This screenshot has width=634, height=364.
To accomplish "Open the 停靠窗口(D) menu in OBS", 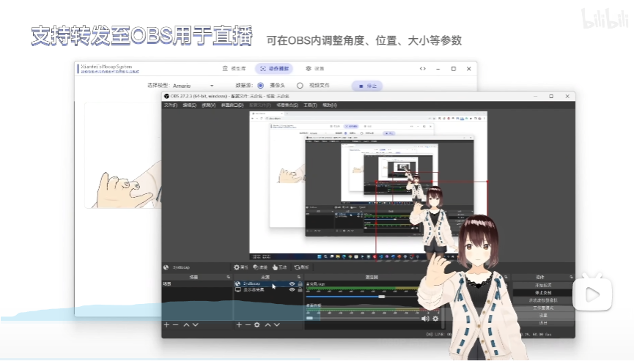I will point(232,105).
